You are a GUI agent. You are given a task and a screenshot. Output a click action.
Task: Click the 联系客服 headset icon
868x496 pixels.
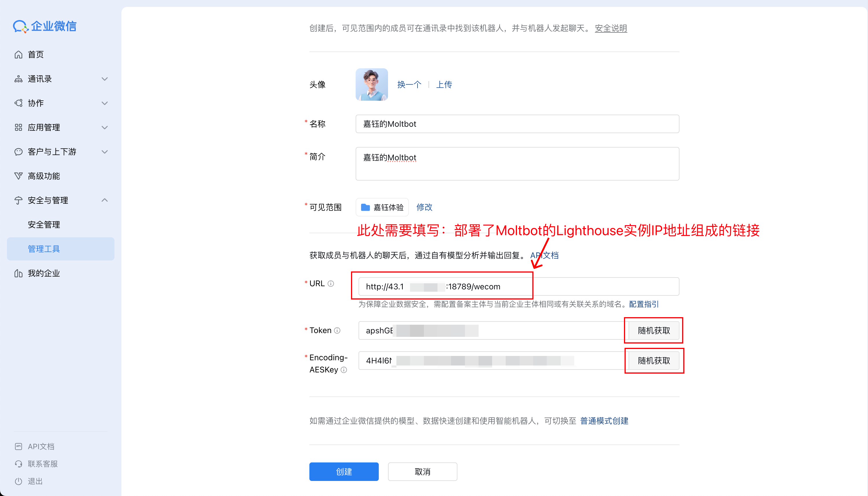pyautogui.click(x=19, y=464)
